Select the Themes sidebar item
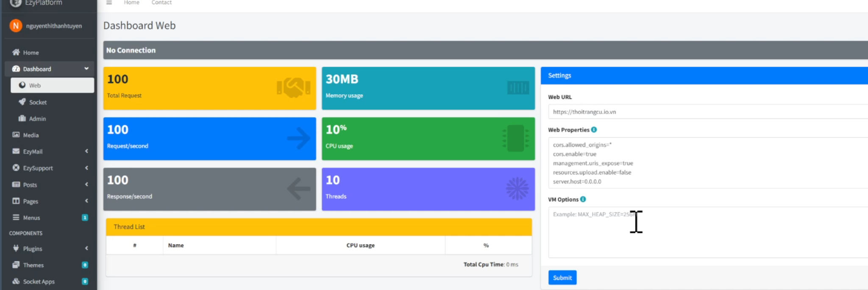 [33, 265]
